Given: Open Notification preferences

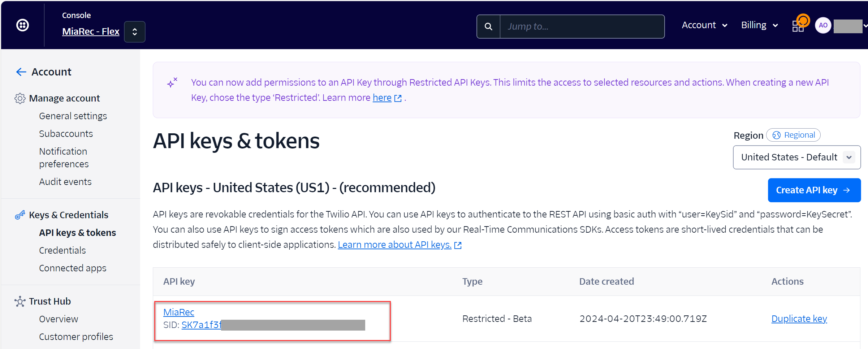Looking at the screenshot, I should click(x=64, y=158).
